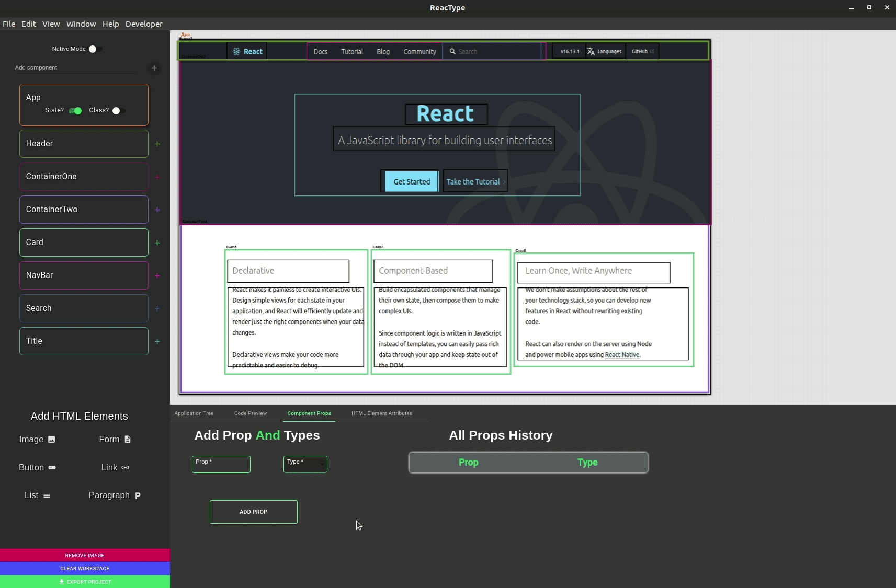Click the React atom logo in canvas header

[236, 51]
